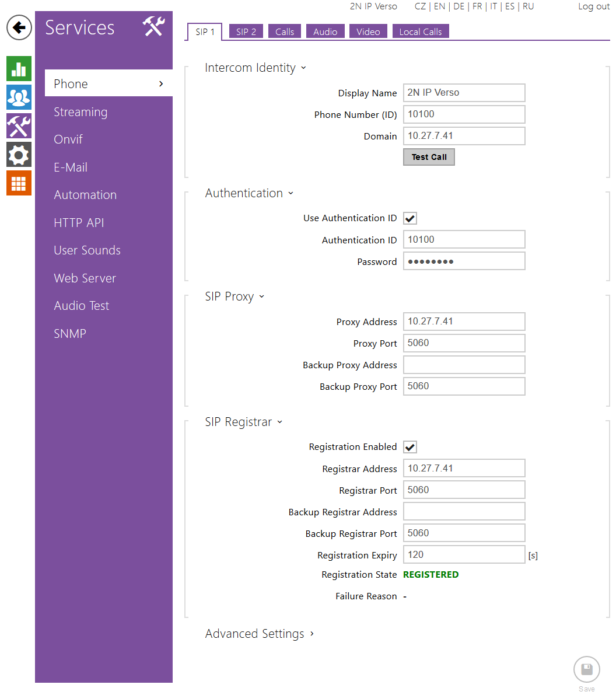The height and width of the screenshot is (695, 616).
Task: Click the Log out link
Action: [593, 6]
